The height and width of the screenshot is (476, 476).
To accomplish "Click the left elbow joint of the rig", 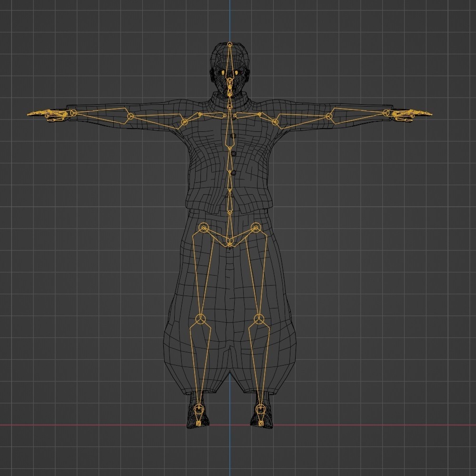I will click(328, 117).
